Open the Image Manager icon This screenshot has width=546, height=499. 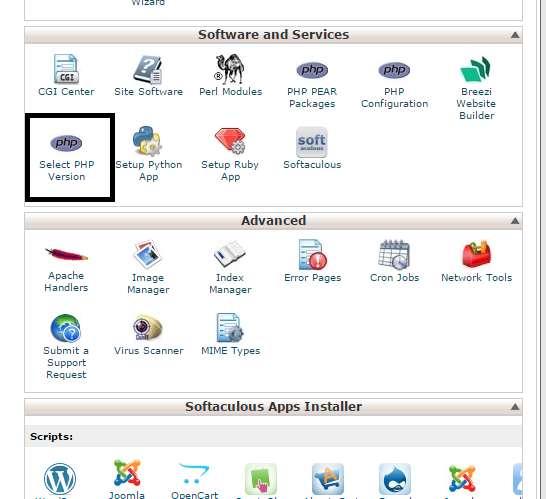pos(148,254)
